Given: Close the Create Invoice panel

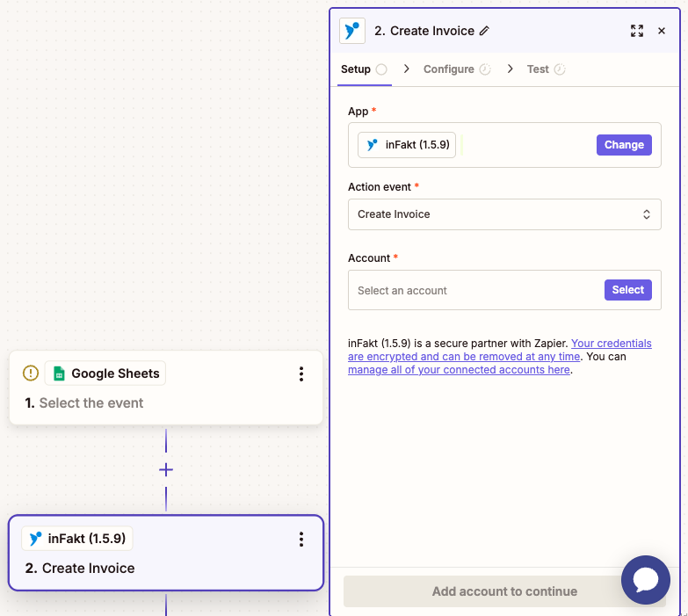Looking at the screenshot, I should point(662,31).
